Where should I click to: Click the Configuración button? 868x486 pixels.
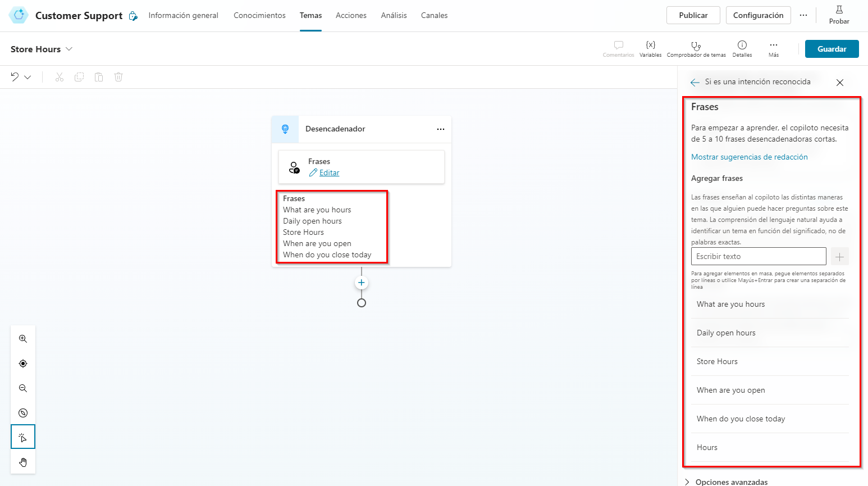pos(758,15)
